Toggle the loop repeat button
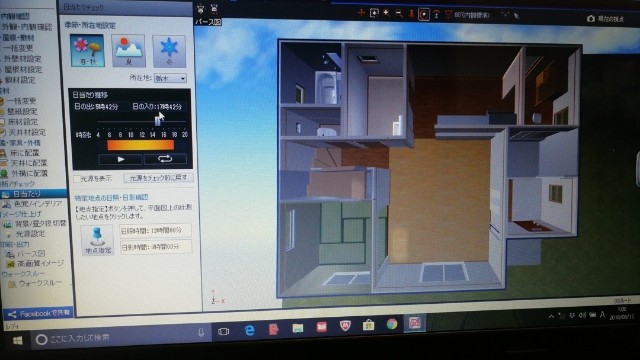Screen dimensions: 640x360 pyautogui.click(x=165, y=159)
